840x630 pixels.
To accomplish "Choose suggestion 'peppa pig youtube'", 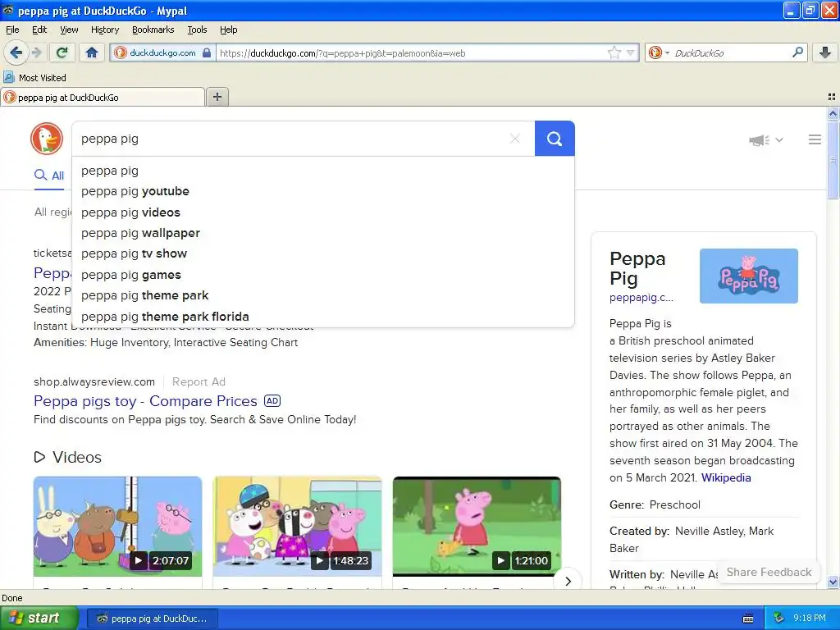I will pos(322,191).
